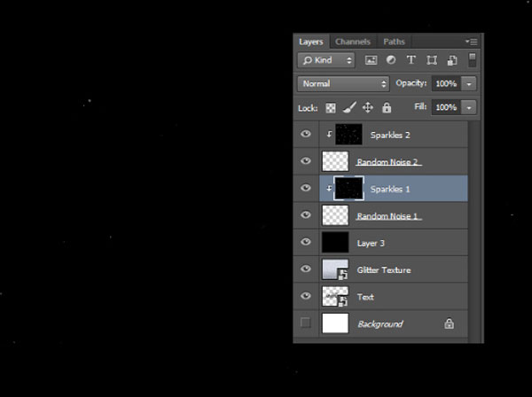532x397 pixels.
Task: Click smart object badge on Glitter Texture
Action: tap(343, 275)
